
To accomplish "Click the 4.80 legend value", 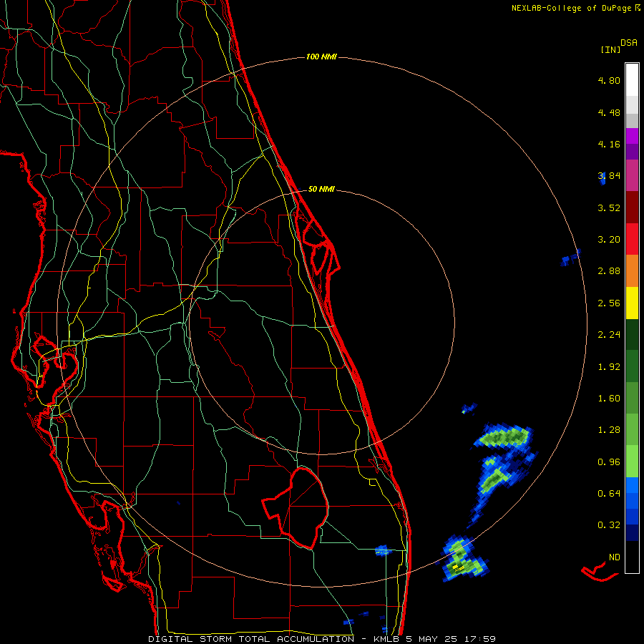I will click(609, 80).
